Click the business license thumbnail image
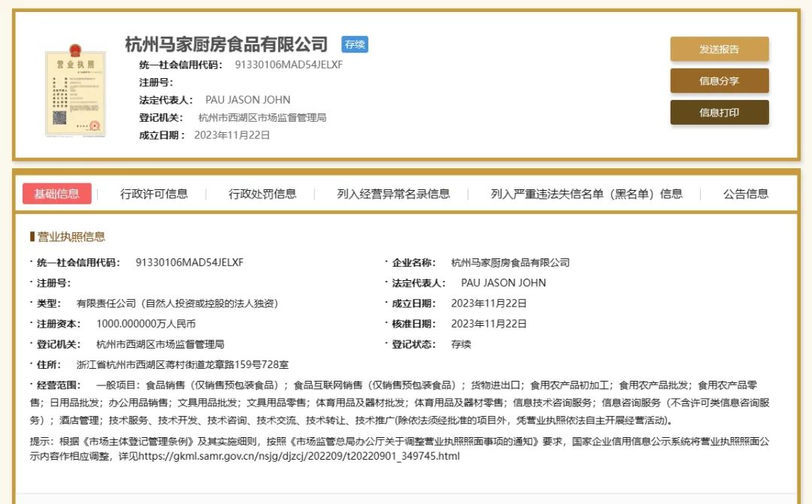812x504 pixels. 75,90
